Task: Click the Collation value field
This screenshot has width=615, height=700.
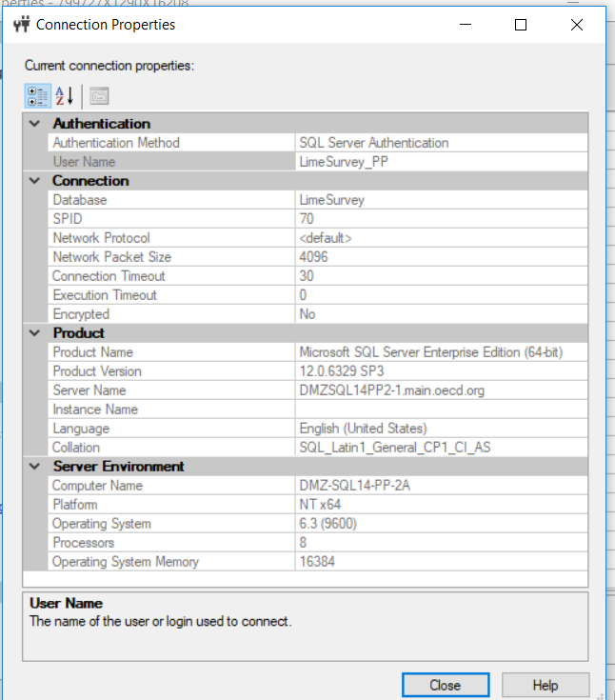Action: click(440, 448)
